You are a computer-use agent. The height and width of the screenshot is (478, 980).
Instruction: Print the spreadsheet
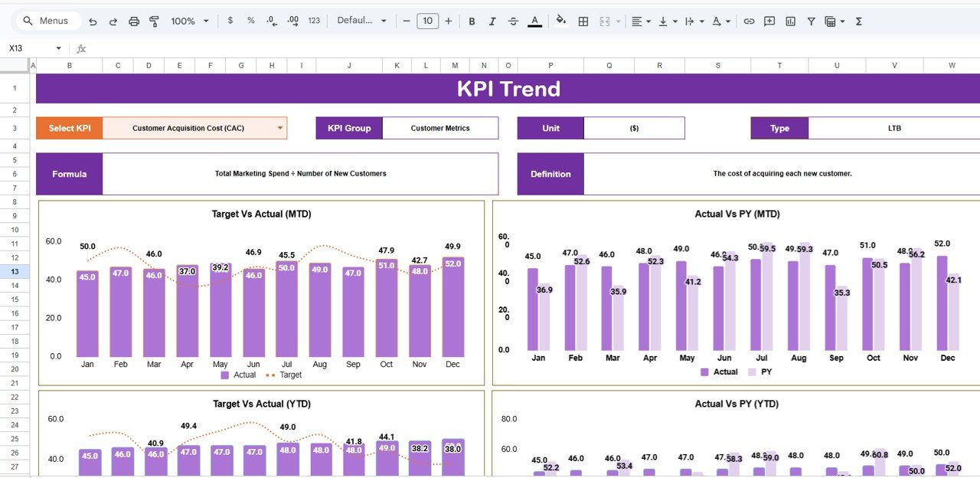[134, 21]
